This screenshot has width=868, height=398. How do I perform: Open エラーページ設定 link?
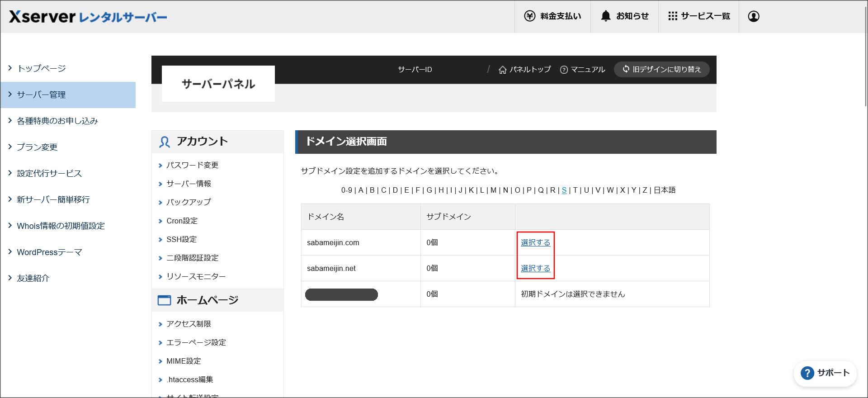click(196, 342)
